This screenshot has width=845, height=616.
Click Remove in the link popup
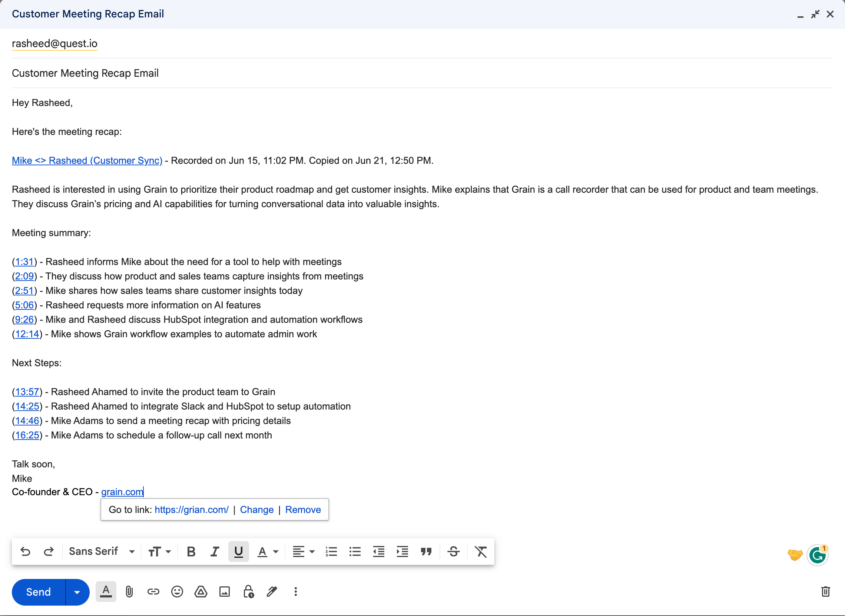click(303, 510)
